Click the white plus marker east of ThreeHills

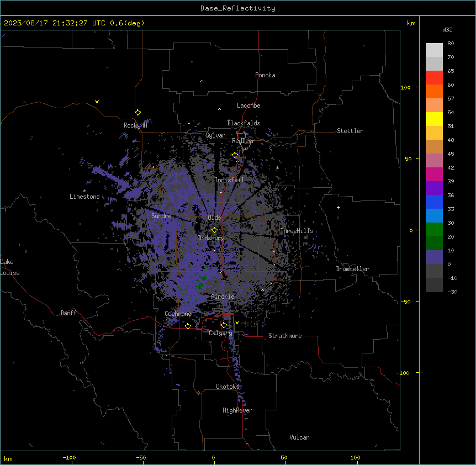(x=338, y=207)
